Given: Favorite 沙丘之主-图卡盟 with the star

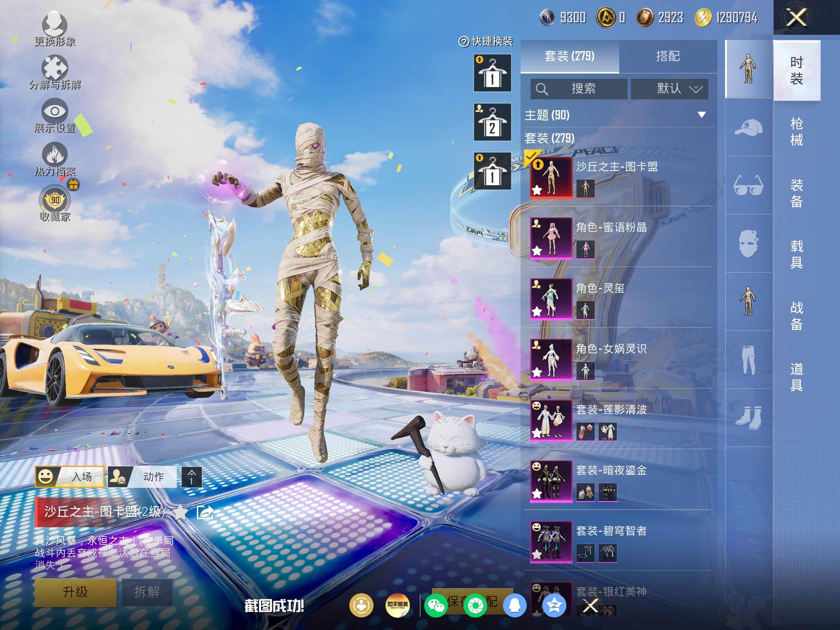Looking at the screenshot, I should pyautogui.click(x=181, y=512).
